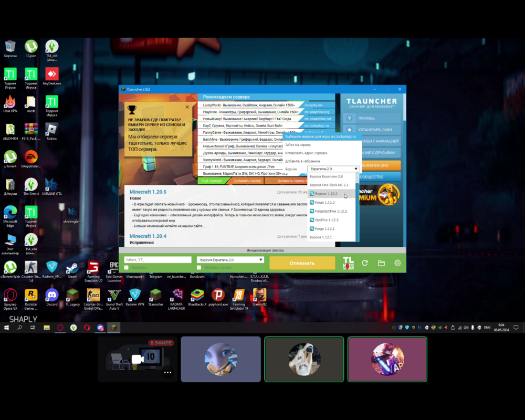Image resolution: width=525 pixels, height=420 pixels.
Task: Click the version list scrollbar
Action: coord(357,207)
